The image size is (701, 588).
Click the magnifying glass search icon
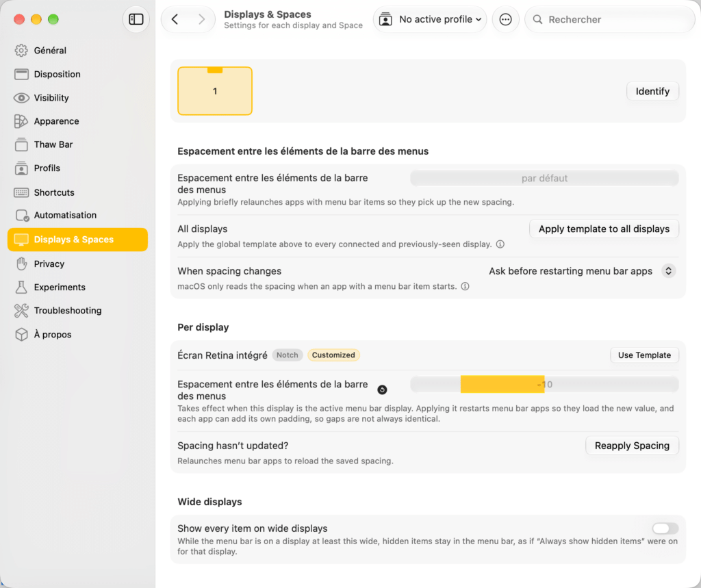click(537, 19)
